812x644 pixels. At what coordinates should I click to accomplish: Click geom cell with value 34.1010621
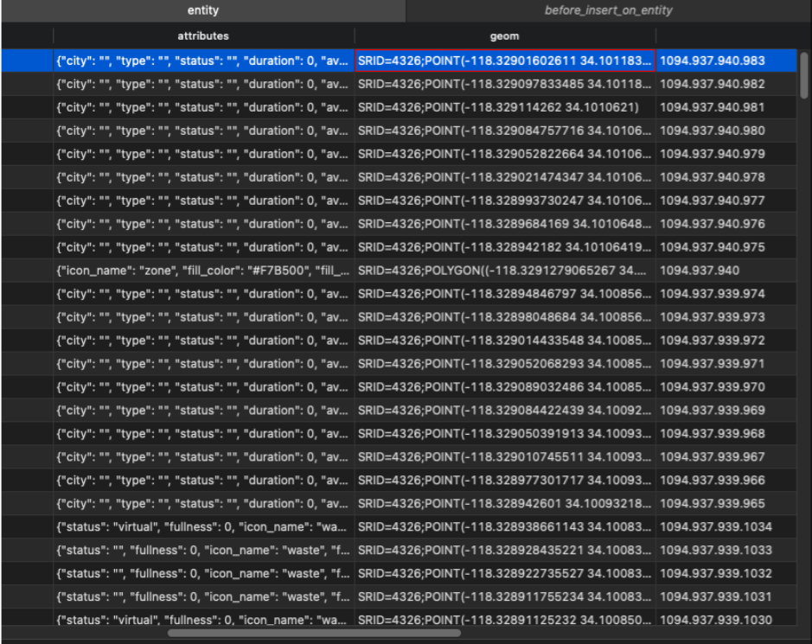point(504,108)
